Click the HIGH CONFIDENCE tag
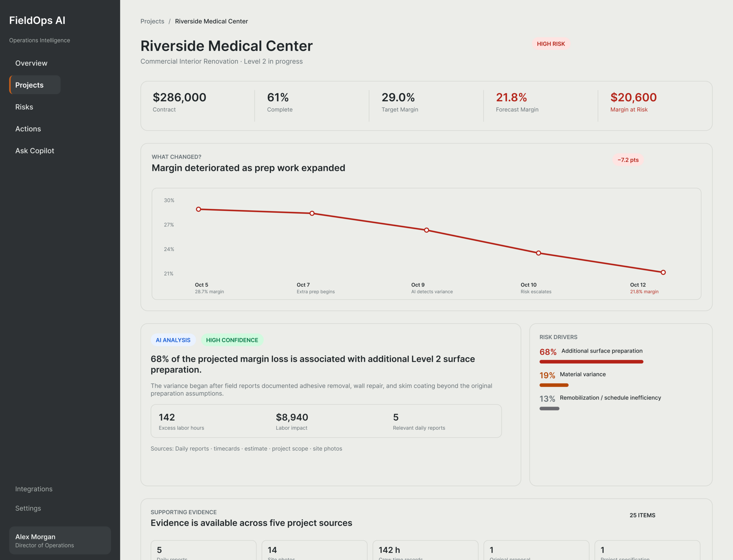The height and width of the screenshot is (560, 733). pyautogui.click(x=232, y=340)
